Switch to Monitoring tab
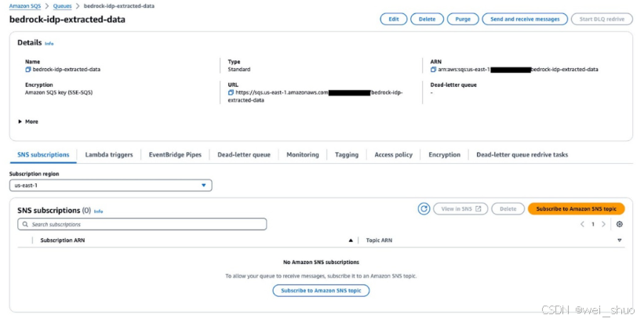Image resolution: width=644 pixels, height=322 pixels. (x=303, y=154)
